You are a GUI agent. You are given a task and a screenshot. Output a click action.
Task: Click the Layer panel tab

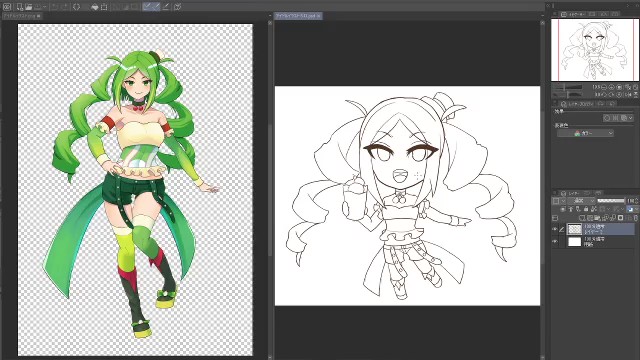point(570,193)
